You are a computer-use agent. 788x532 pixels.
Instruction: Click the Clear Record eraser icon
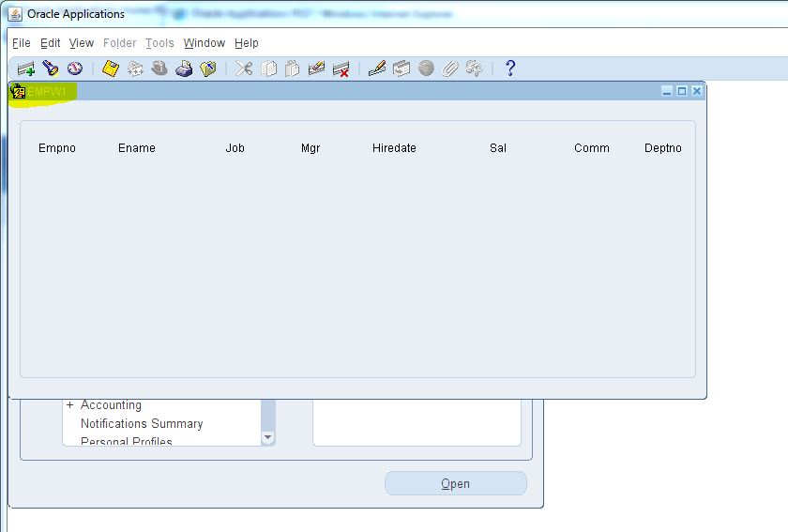316,68
